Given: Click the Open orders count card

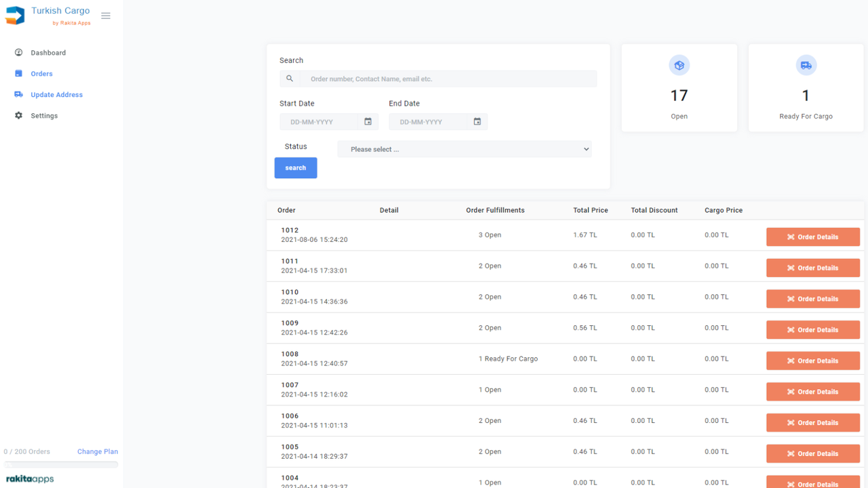Looking at the screenshot, I should click(679, 88).
